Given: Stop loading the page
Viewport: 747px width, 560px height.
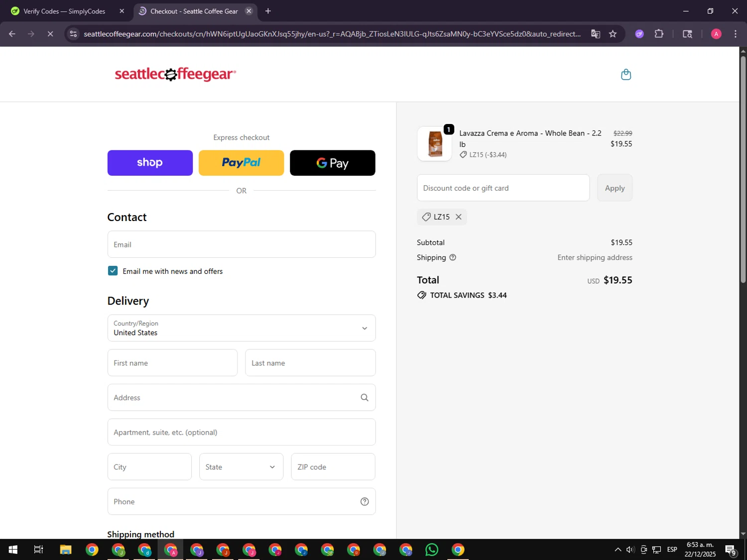Looking at the screenshot, I should tap(50, 34).
